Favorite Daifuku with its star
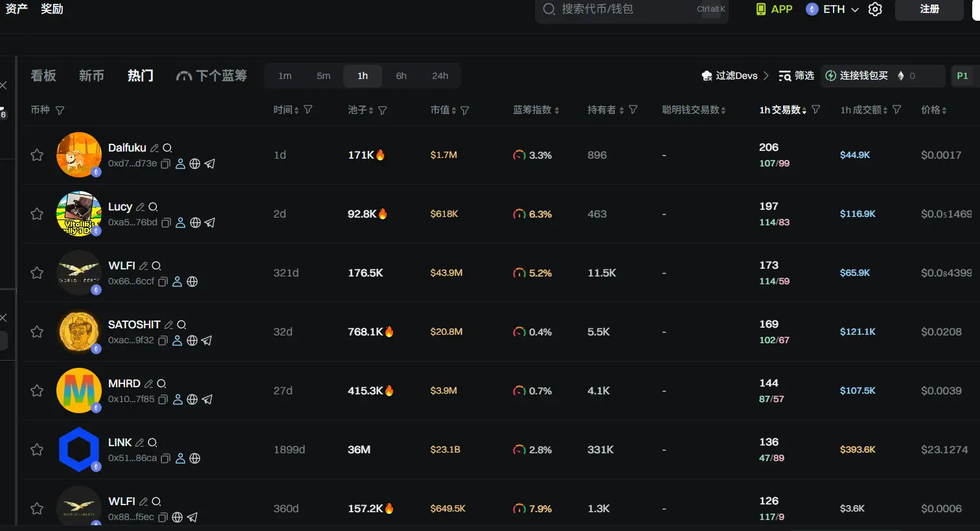 tap(37, 155)
